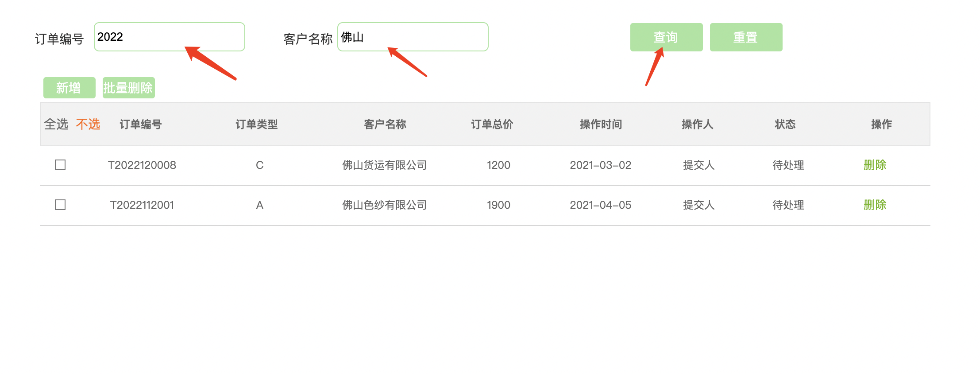Tick the checkbox for order T2022112001
Screen dimensions: 980x374
(60, 205)
